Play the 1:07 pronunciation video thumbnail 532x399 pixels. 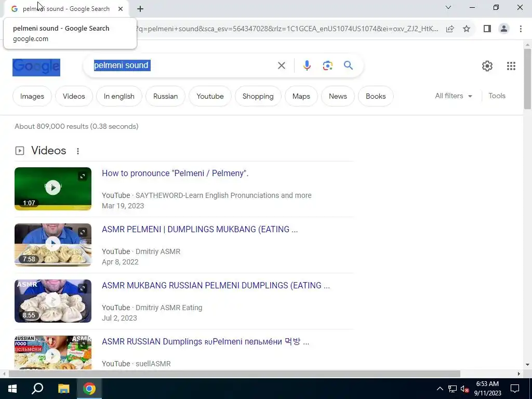53,189
